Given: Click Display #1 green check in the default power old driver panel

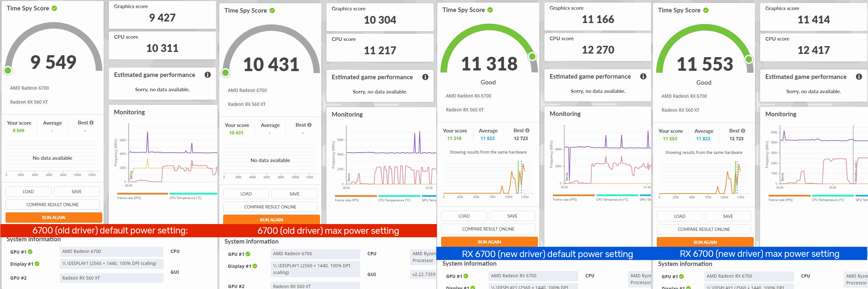Looking at the screenshot, I should (x=37, y=264).
